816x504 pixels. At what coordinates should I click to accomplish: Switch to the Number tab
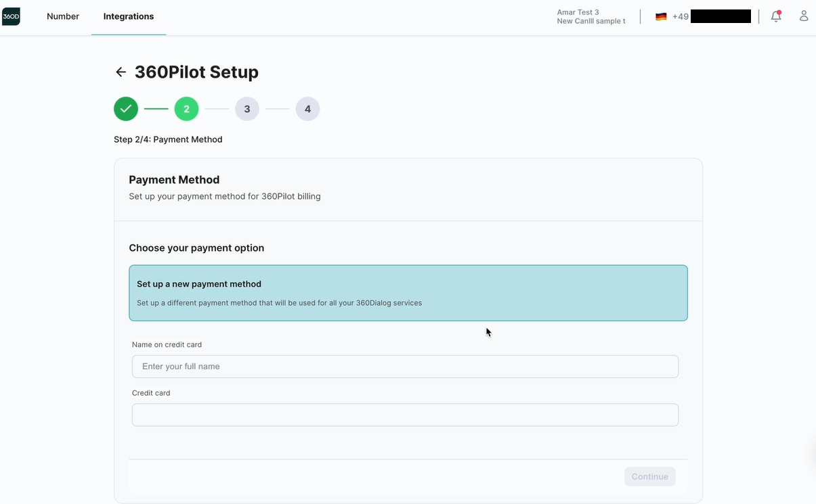(63, 16)
